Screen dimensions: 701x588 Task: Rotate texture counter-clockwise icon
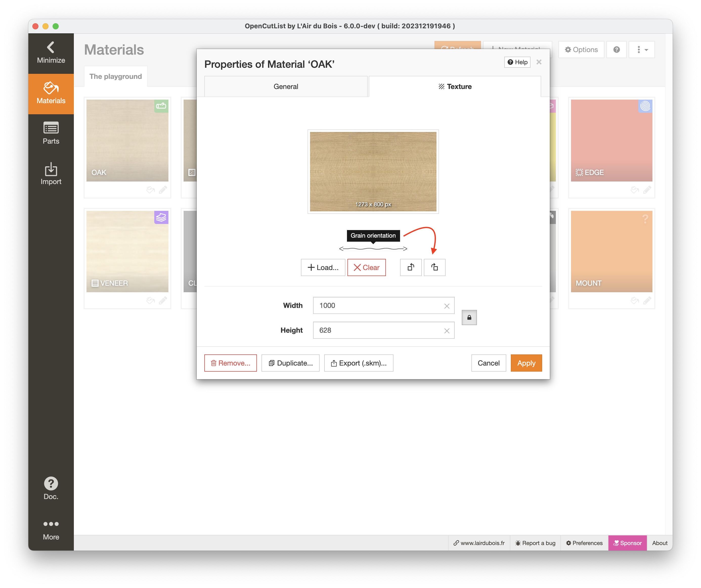tap(411, 267)
